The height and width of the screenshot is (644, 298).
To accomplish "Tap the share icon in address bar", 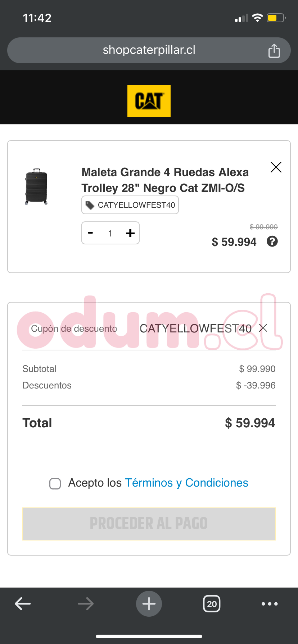I will (274, 51).
